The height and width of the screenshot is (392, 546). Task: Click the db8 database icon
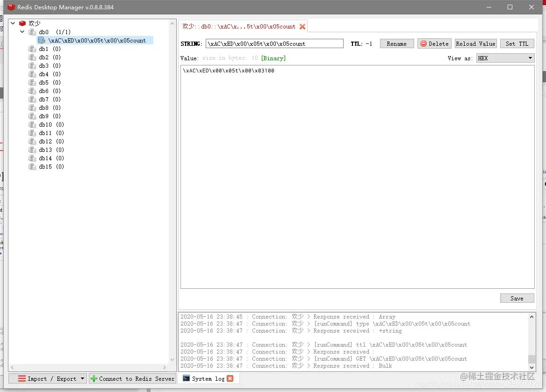coord(32,107)
